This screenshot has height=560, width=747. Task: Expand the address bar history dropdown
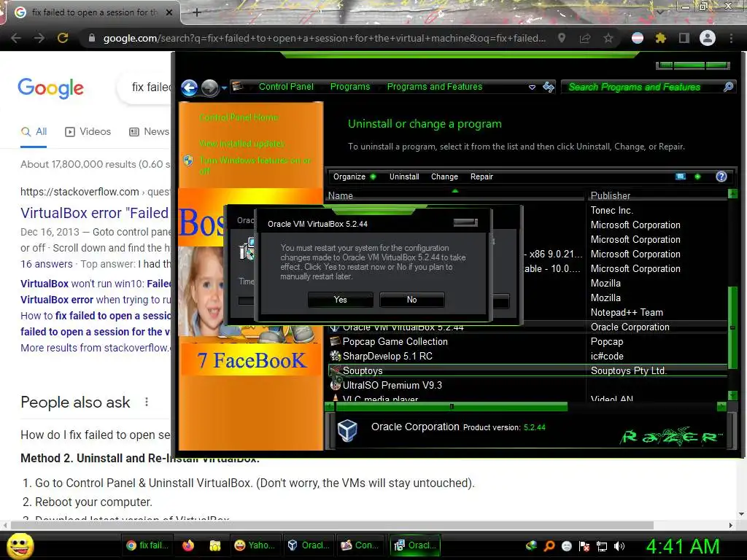(x=532, y=87)
